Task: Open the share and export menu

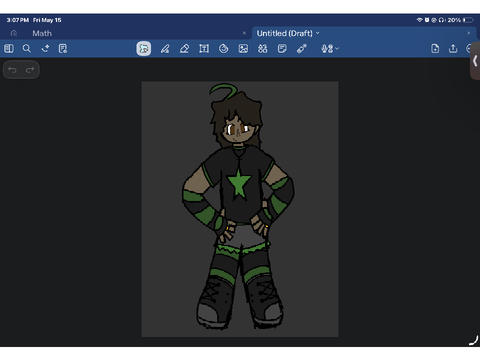Action: point(453,49)
